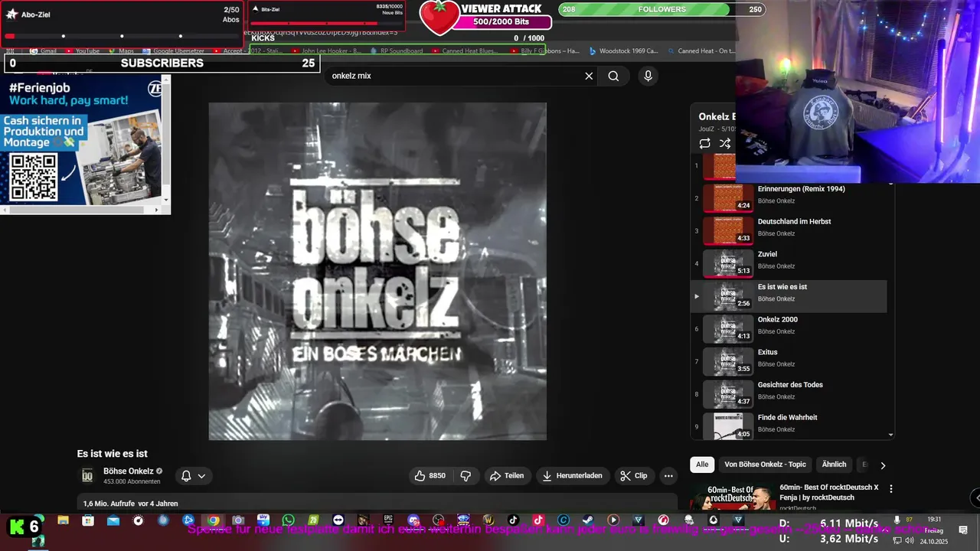Open the YouTube bookmark
Image resolution: width=980 pixels, height=551 pixels.
(x=83, y=51)
